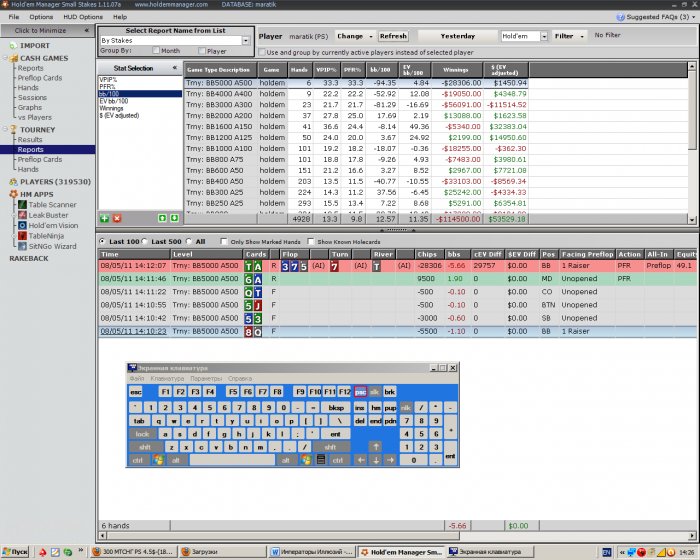Click the Windows Start button in taskbar
700x560 pixels.
16,551
